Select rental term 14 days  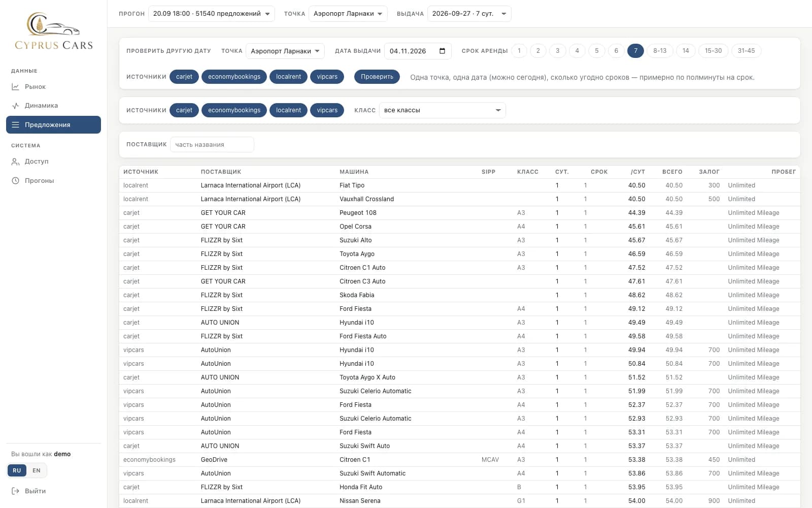(686, 51)
